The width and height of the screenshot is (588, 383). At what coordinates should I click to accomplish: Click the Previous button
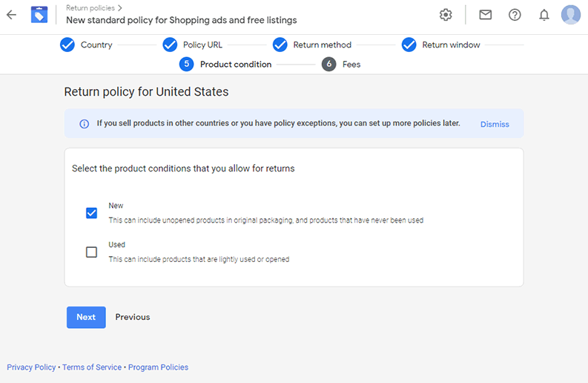[x=133, y=317]
